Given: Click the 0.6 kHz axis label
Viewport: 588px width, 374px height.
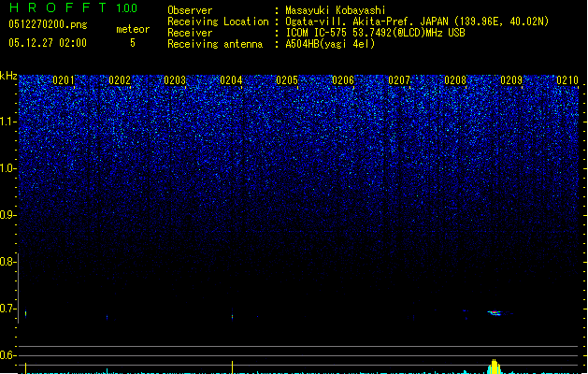Looking at the screenshot, I should point(7,355).
